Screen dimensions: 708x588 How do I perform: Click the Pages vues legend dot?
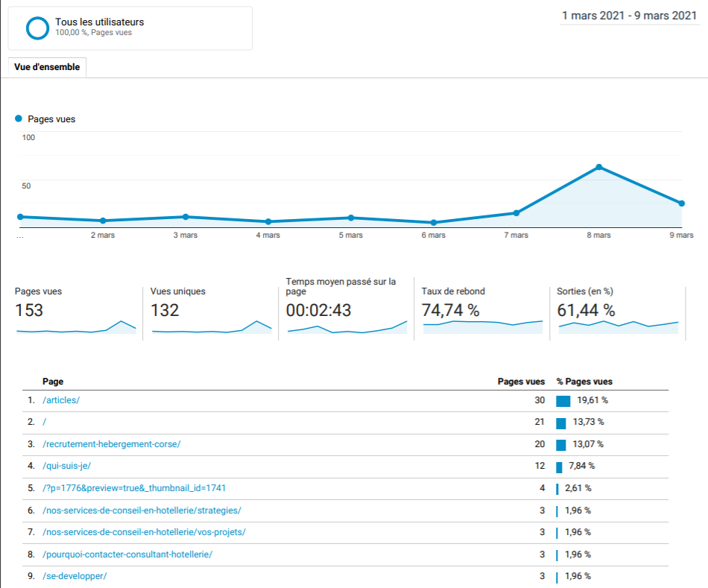pyautogui.click(x=19, y=118)
